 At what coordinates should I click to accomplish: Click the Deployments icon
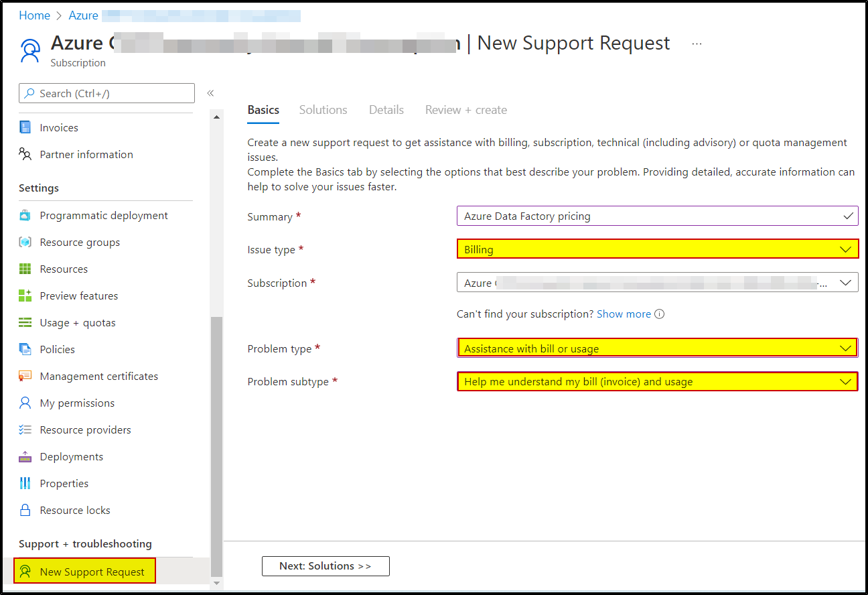25,456
